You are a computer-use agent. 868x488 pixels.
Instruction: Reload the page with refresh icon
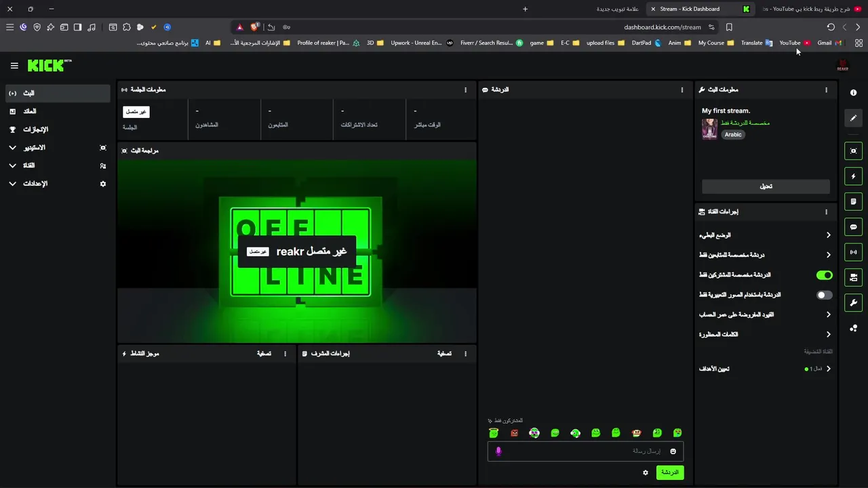click(x=831, y=27)
